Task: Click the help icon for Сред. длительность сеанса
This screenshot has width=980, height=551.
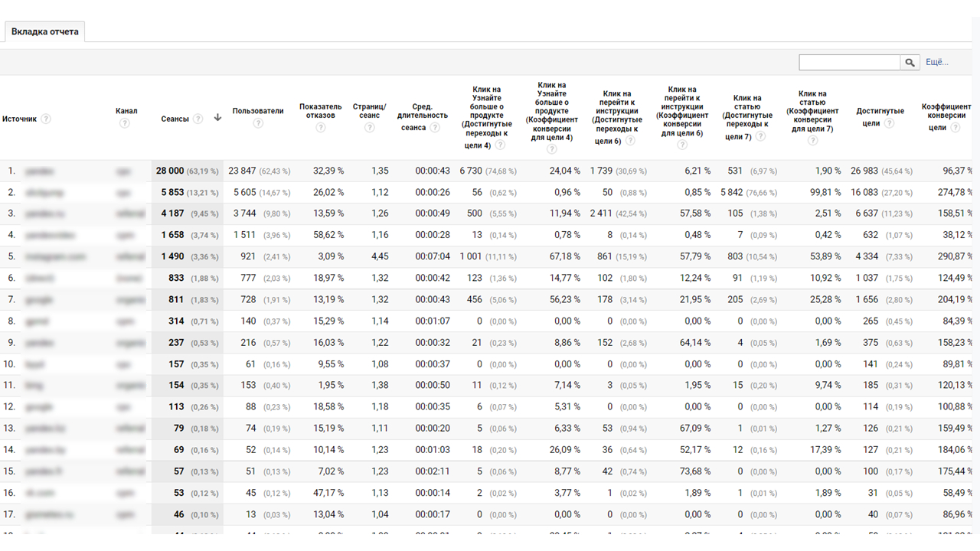Action: tap(435, 128)
